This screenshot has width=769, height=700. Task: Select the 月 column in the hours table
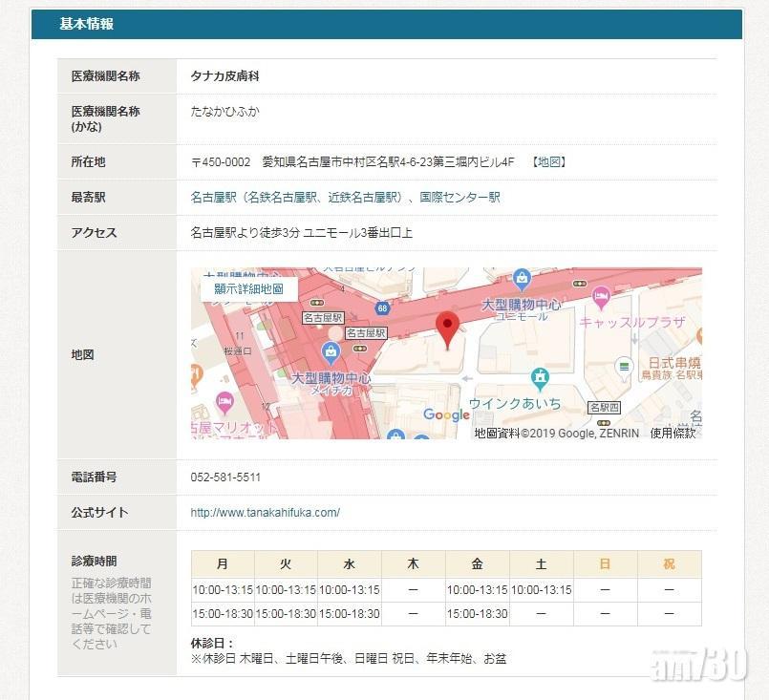click(222, 563)
